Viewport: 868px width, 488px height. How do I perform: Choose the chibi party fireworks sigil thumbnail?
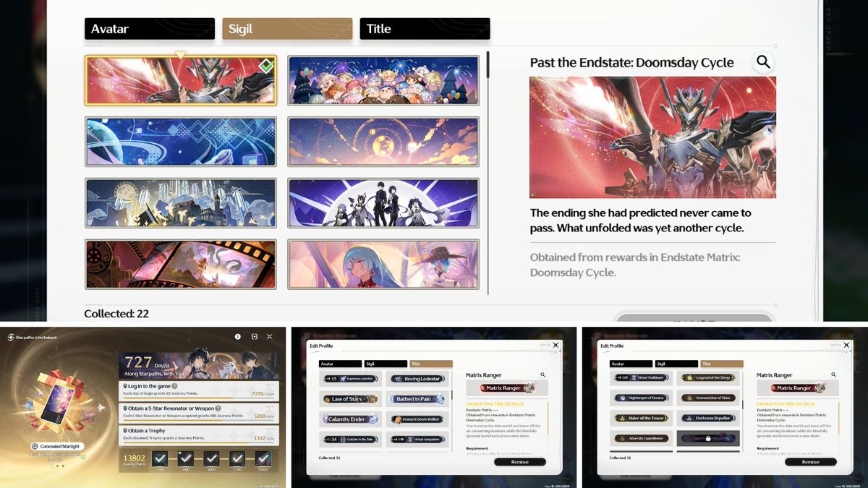point(383,80)
